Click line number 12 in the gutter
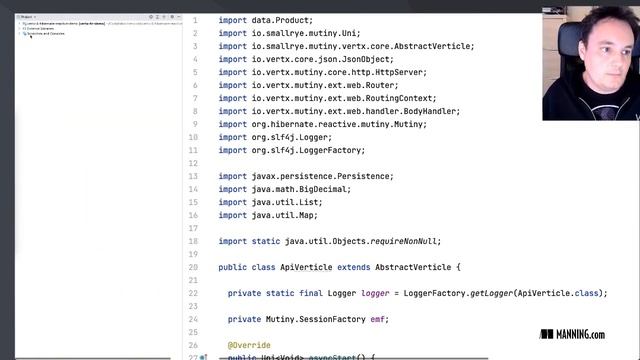This screenshot has width=640, height=360. click(193, 163)
